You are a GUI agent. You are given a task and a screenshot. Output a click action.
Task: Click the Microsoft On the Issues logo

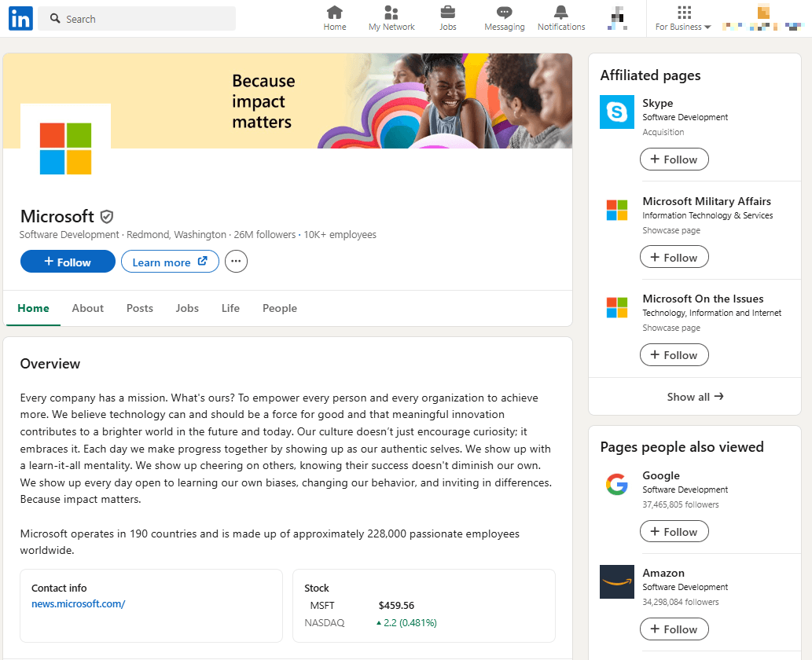point(617,307)
